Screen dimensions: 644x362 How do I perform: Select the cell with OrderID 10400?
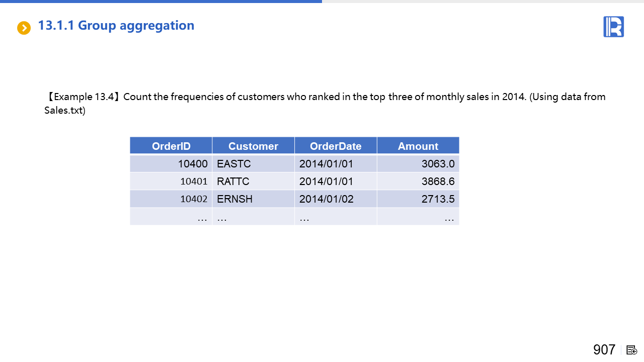[171, 164]
